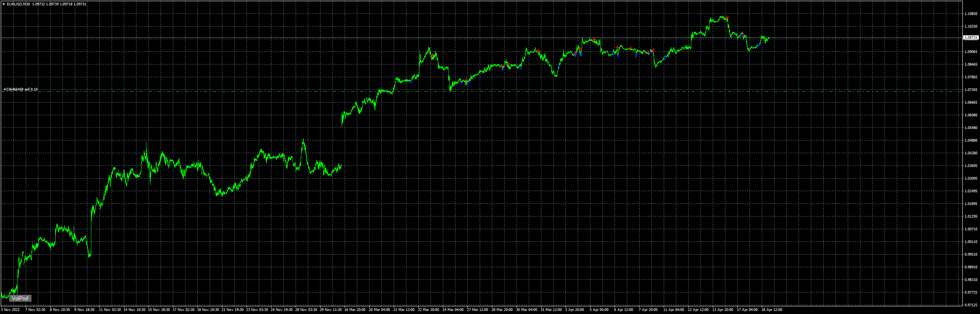The height and width of the screenshot is (314, 980).
Task: Click the 1.05480 price axis label
Action: click(970, 128)
